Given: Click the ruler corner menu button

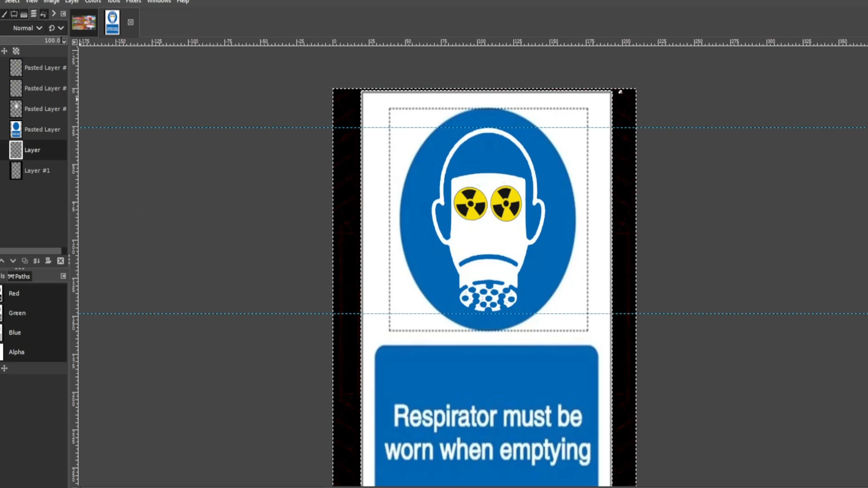Looking at the screenshot, I should pyautogui.click(x=75, y=42).
